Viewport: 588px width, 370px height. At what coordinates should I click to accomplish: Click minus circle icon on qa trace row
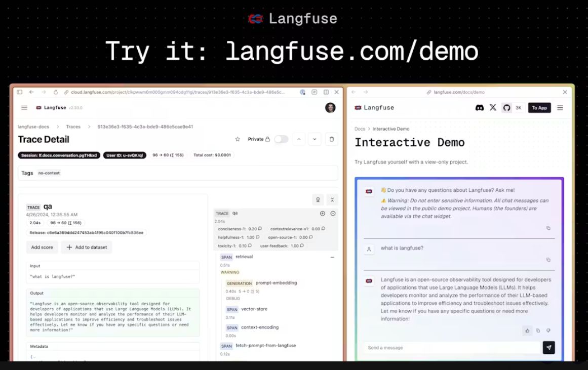pos(333,213)
